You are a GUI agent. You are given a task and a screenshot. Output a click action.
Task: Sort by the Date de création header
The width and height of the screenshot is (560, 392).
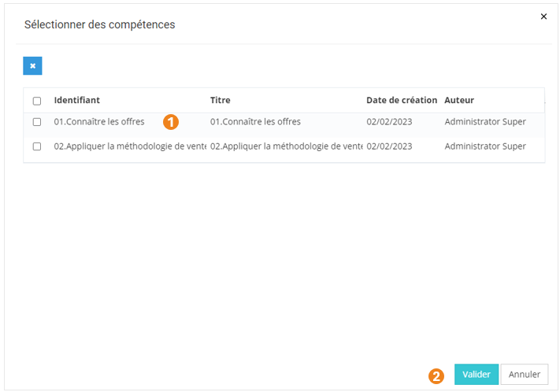pos(402,100)
